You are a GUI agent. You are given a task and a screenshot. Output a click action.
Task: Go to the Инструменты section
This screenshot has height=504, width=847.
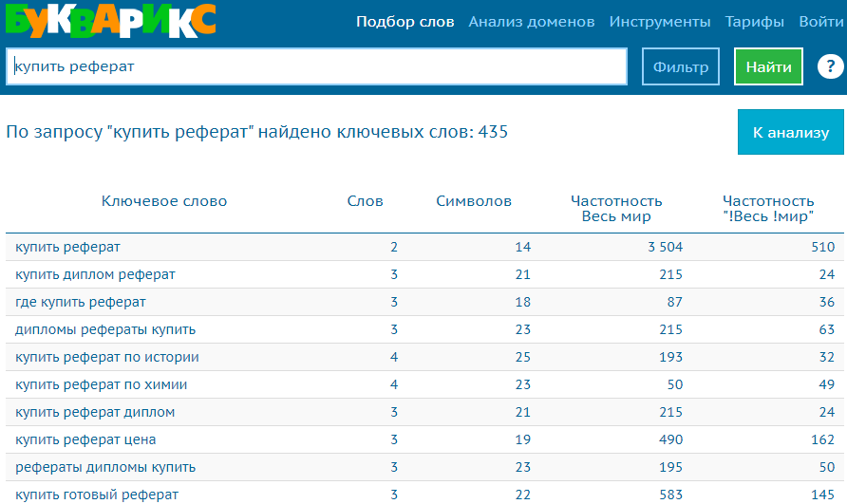click(x=659, y=22)
